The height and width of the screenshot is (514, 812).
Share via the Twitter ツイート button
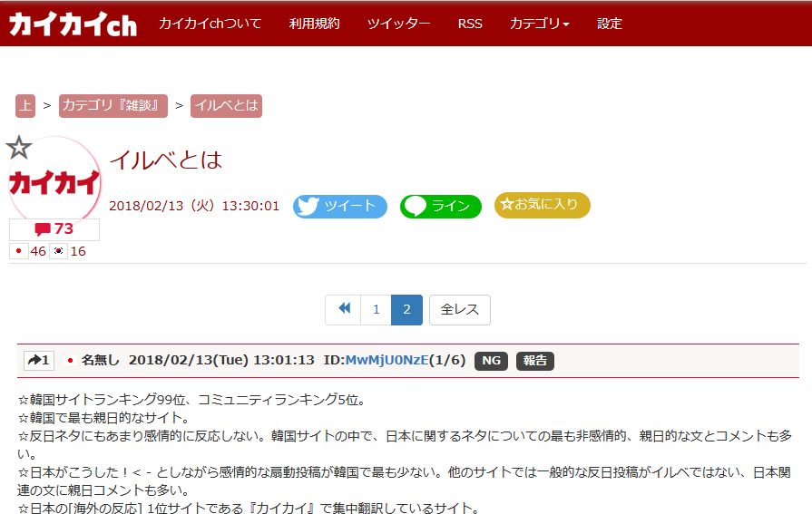tap(339, 206)
